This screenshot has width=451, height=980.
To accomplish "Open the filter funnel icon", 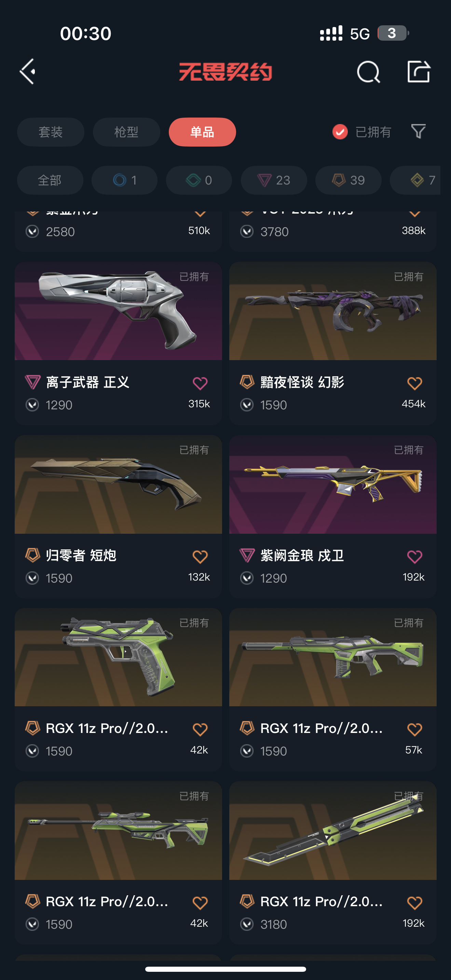I will click(418, 132).
